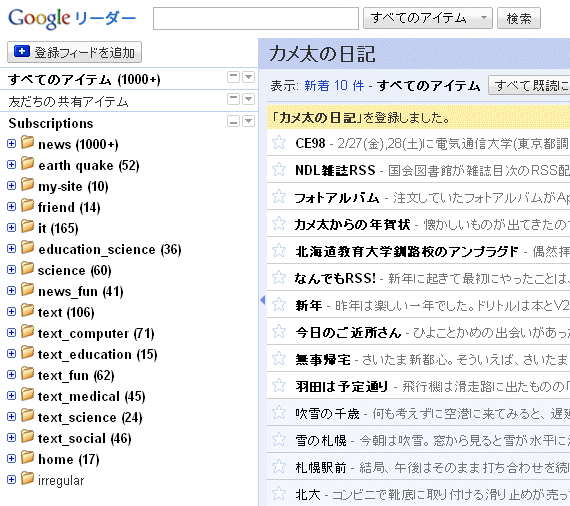The height and width of the screenshot is (506, 570).
Task: Click the Subscriptions heading
Action: (x=51, y=123)
